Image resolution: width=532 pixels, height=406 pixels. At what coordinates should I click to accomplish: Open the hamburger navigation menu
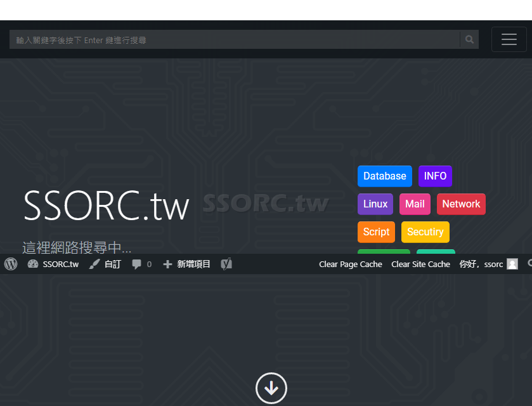pyautogui.click(x=509, y=39)
